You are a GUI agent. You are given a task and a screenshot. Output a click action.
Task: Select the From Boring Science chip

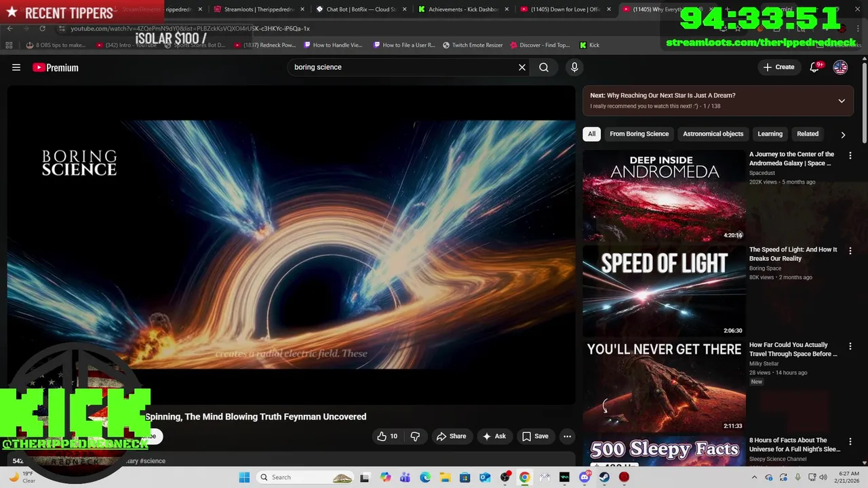coord(639,134)
